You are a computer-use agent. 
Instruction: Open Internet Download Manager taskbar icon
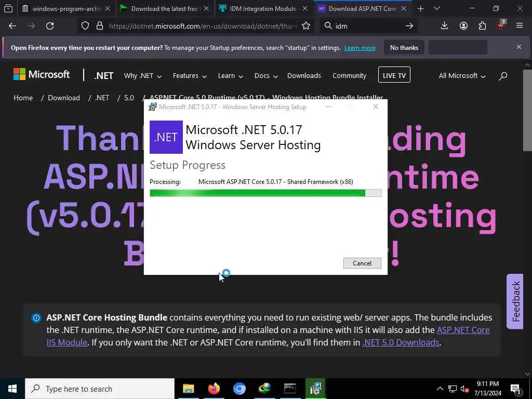(264, 389)
